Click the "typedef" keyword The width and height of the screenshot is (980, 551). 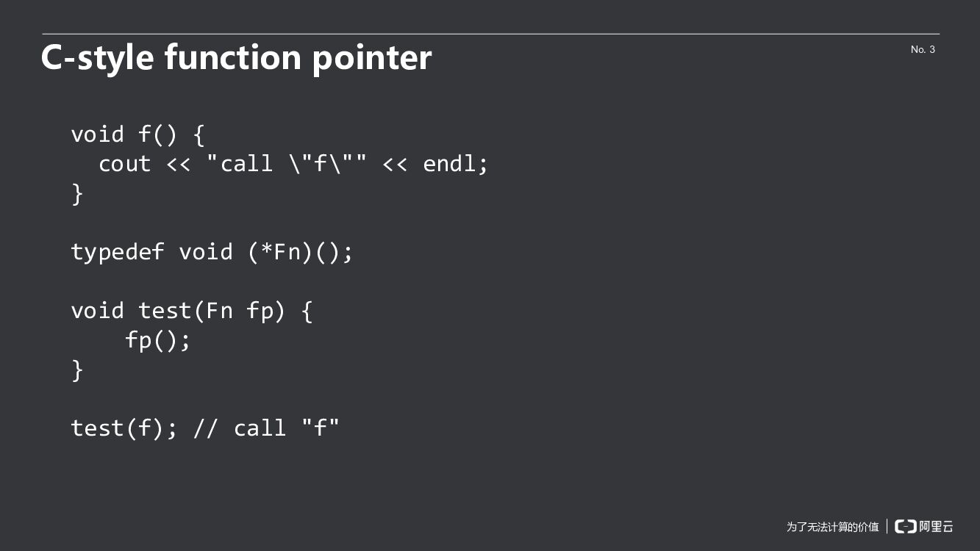tap(117, 252)
